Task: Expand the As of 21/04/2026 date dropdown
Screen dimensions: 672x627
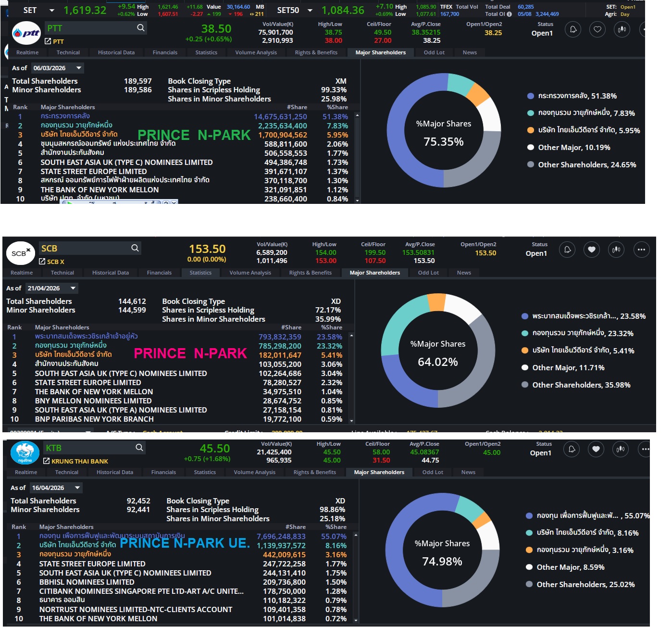Action: click(73, 288)
